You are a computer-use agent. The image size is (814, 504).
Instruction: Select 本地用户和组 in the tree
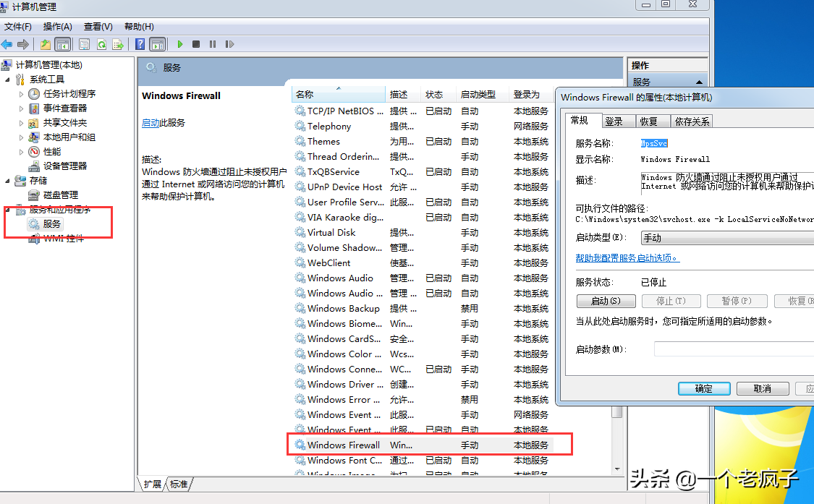69,137
